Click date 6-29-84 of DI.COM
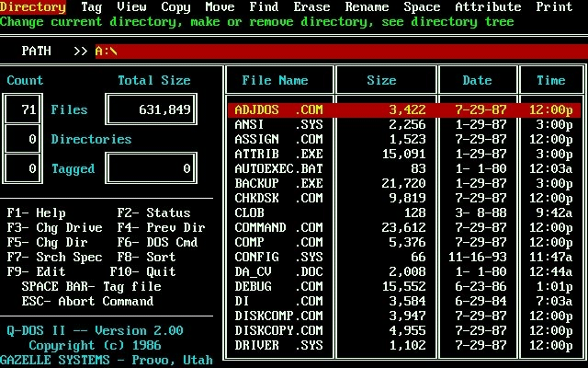Image resolution: width=588 pixels, height=368 pixels. (481, 301)
